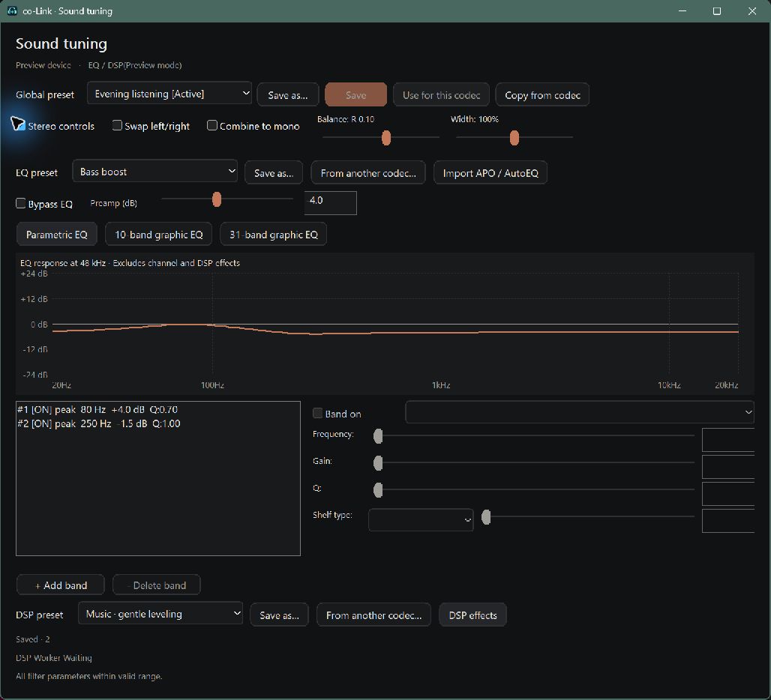
Task: Click 'All filter parameters within valid range' text
Action: coord(88,676)
